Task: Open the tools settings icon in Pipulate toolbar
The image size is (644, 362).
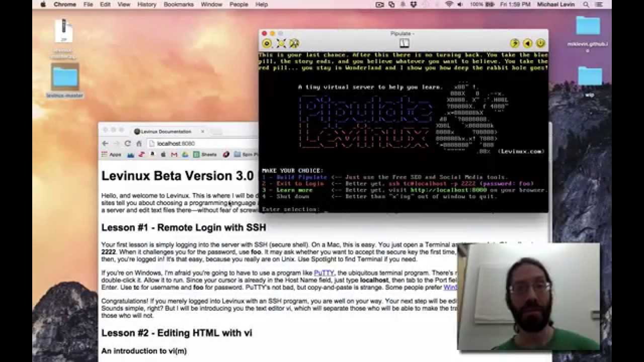Action: point(294,44)
